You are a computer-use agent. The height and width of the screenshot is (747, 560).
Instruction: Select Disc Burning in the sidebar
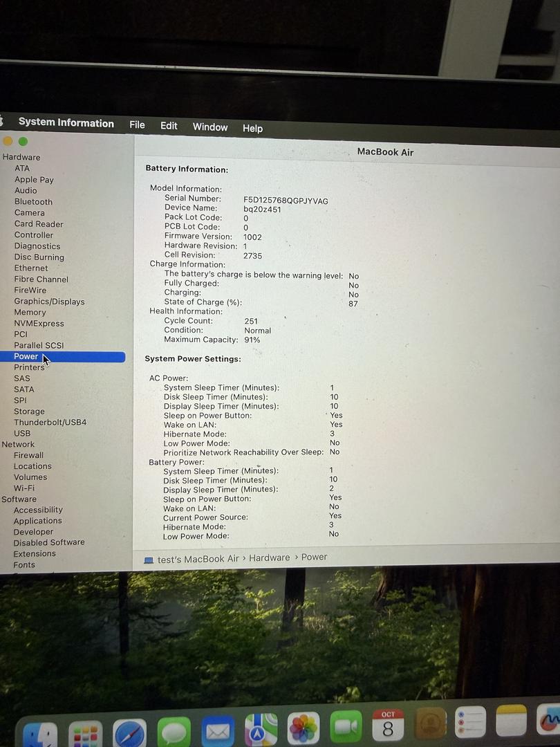tap(39, 257)
